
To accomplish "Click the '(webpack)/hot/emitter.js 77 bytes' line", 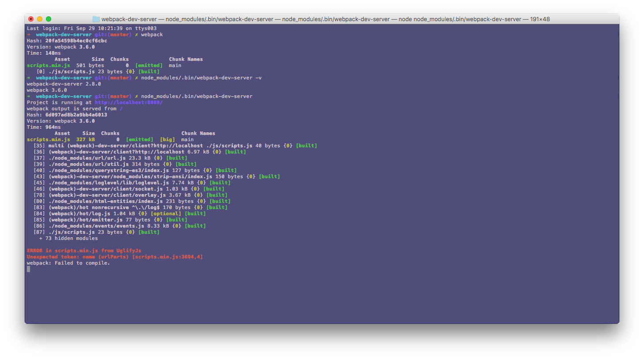I will (110, 220).
